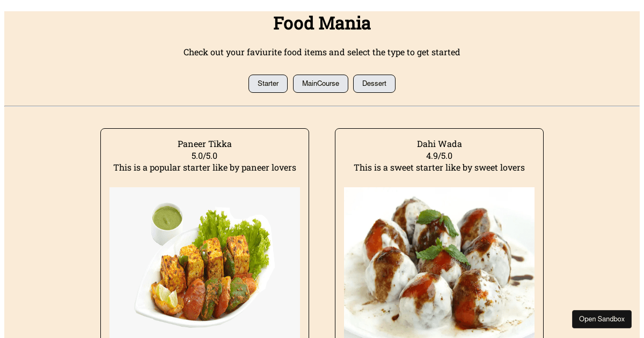Click the Paneer Tikka dish image
The width and height of the screenshot is (644, 338).
[204, 263]
